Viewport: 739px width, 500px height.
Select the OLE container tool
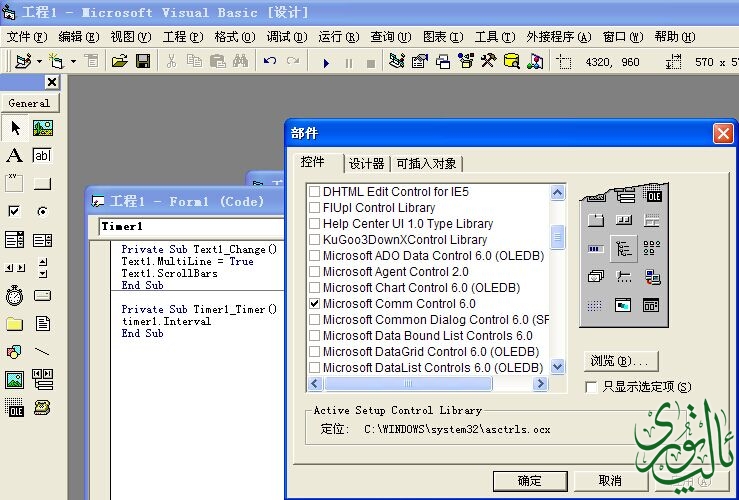[15, 407]
